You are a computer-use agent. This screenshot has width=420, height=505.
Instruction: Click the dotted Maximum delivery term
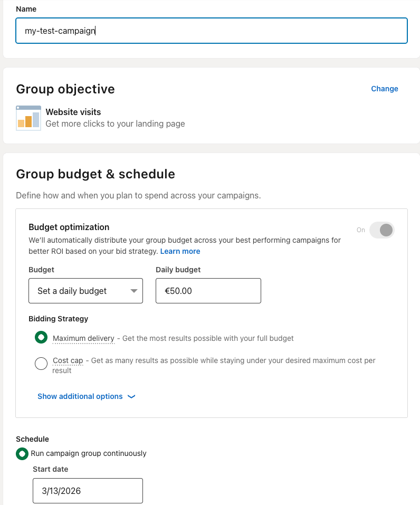point(83,338)
